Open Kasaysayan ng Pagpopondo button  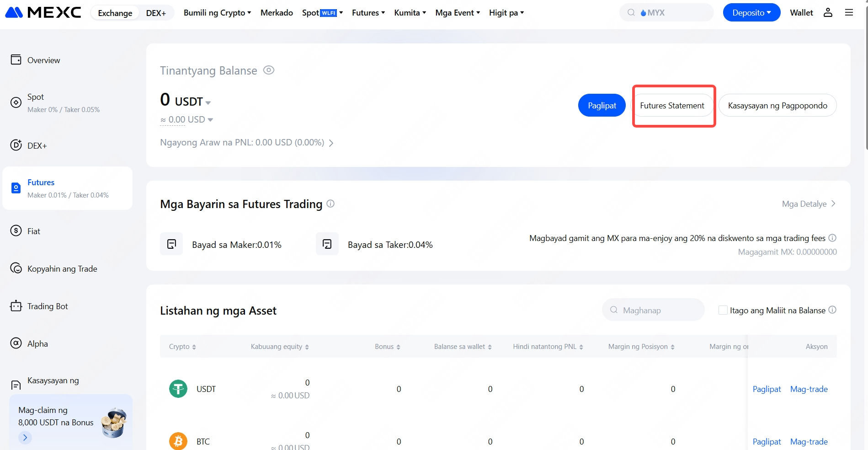coord(777,105)
